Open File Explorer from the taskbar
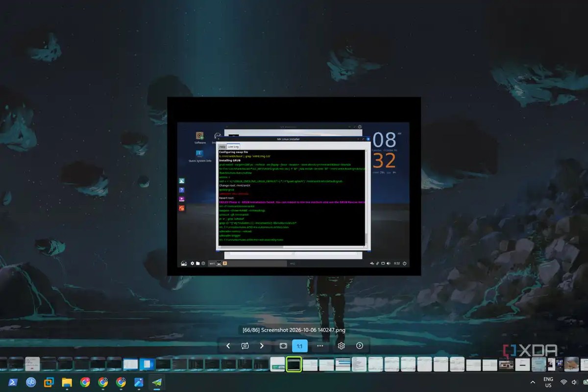Viewport: 588px width, 392px height. tap(67, 382)
